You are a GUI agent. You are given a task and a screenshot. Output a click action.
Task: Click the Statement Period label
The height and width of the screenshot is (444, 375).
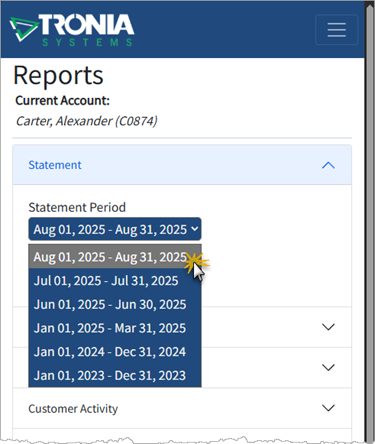coord(77,207)
